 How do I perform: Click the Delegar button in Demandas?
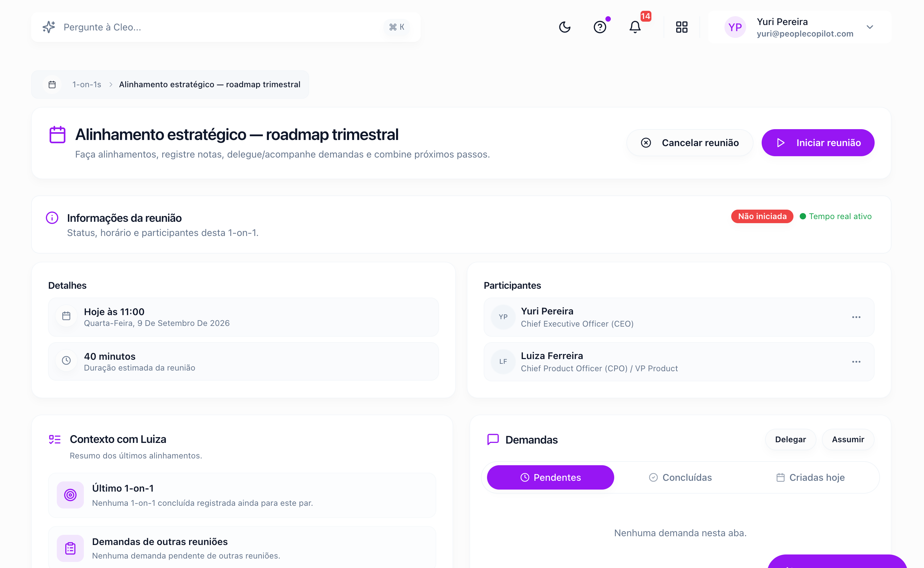pos(791,440)
